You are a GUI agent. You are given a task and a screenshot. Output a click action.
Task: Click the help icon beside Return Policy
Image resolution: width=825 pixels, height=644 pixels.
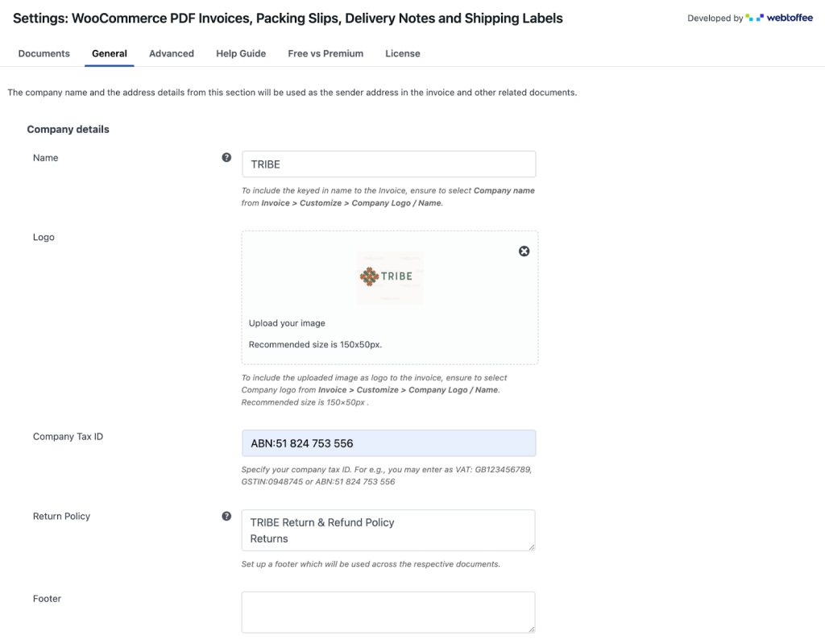pyautogui.click(x=226, y=516)
